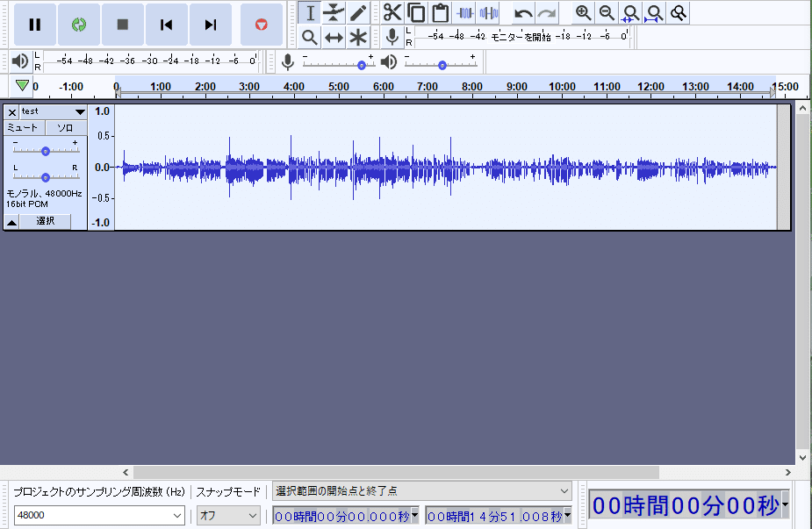This screenshot has height=529, width=812.
Task: Click the green loop Play button
Action: tap(79, 25)
